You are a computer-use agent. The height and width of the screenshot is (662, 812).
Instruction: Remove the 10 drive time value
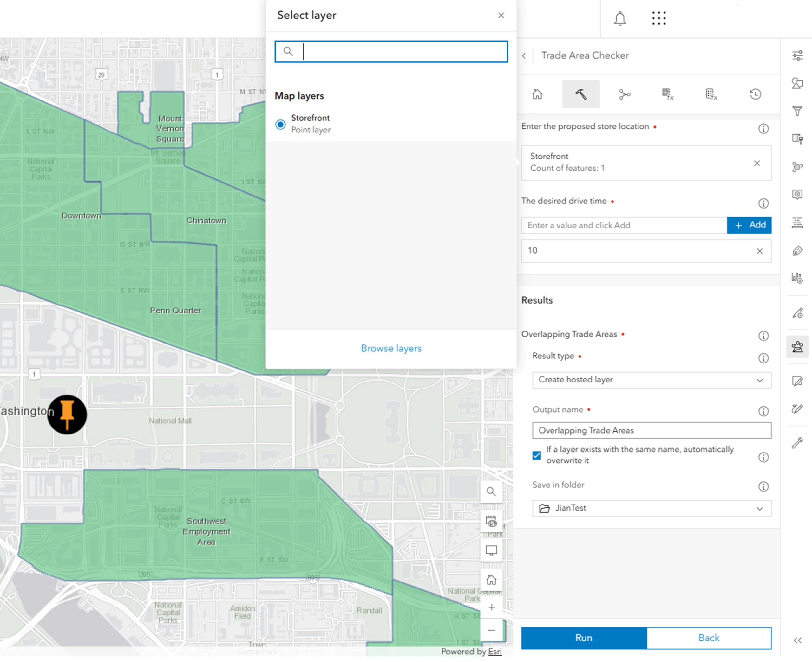click(759, 251)
